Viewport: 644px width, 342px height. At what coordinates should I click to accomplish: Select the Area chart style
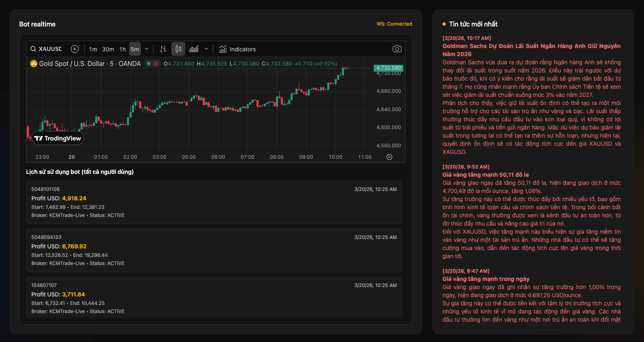(x=194, y=49)
